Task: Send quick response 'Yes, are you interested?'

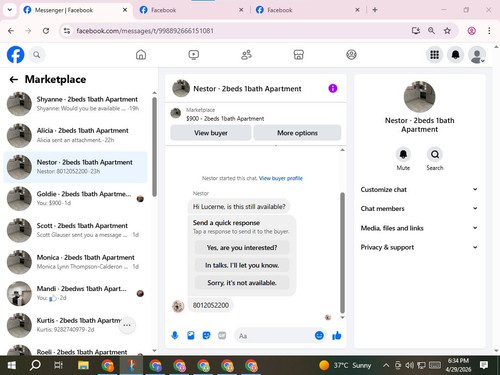Action: point(242,248)
